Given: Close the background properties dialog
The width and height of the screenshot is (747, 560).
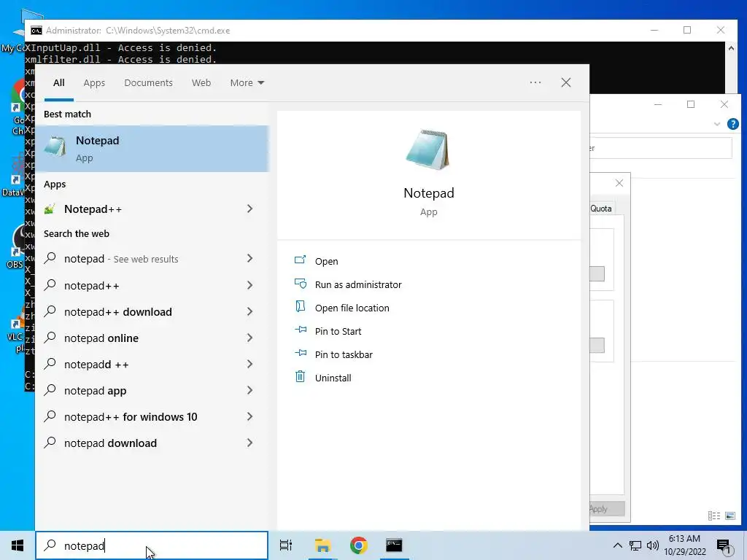Looking at the screenshot, I should [619, 183].
